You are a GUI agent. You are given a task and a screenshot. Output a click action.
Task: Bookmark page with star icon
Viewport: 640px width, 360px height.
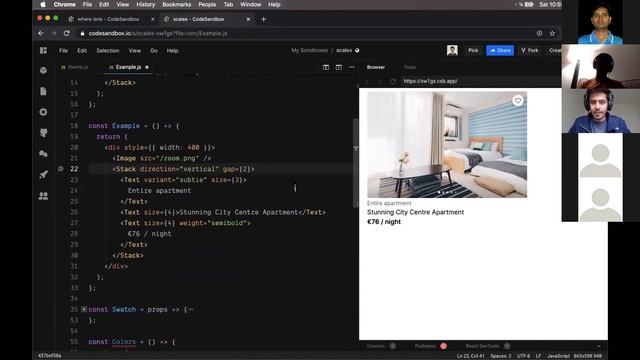coord(552,33)
